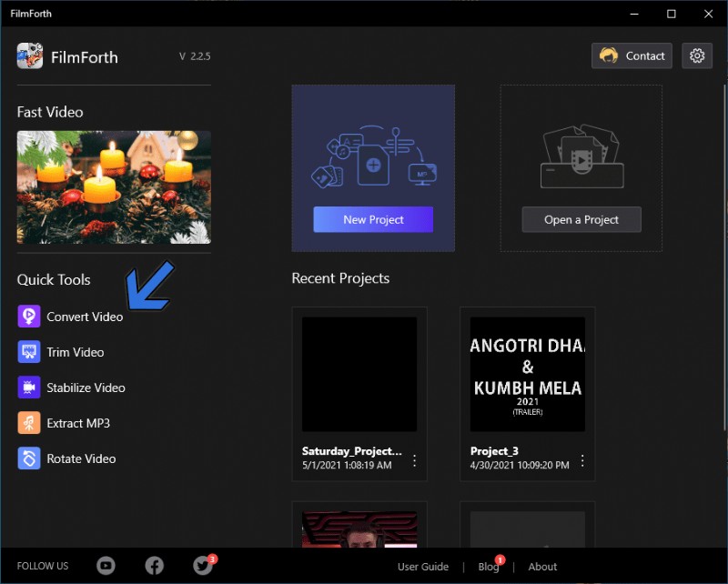Viewport: 728px width, 584px height.
Task: Select the Rotate Video quick tool
Action: 30,458
